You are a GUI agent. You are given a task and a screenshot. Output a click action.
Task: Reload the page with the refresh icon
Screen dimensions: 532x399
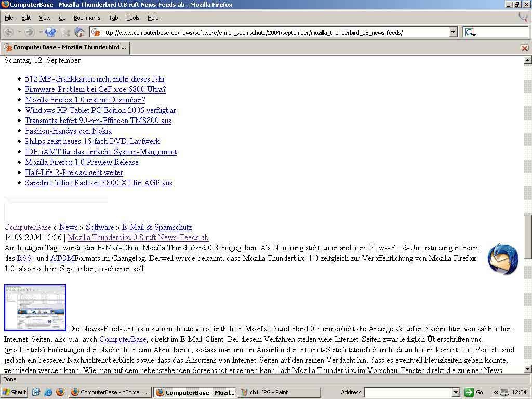click(50, 33)
